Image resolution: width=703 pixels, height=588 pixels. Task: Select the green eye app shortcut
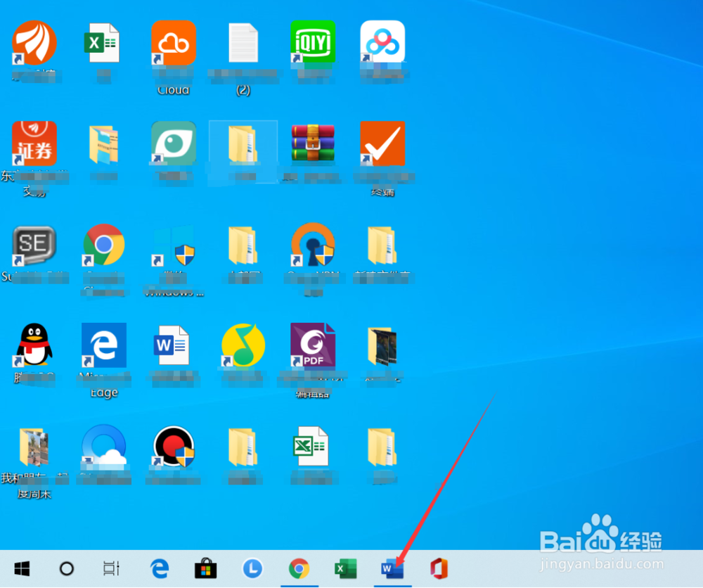point(174,143)
